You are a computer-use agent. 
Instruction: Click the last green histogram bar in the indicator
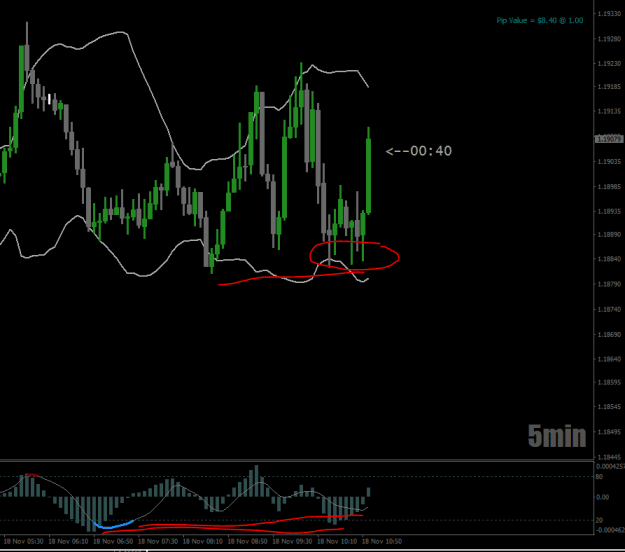click(369, 492)
